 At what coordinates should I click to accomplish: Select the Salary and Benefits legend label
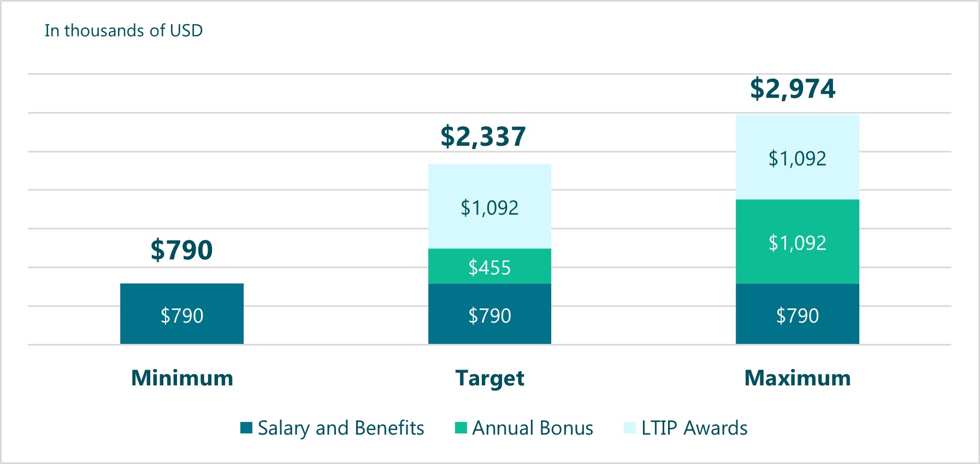pos(341,428)
